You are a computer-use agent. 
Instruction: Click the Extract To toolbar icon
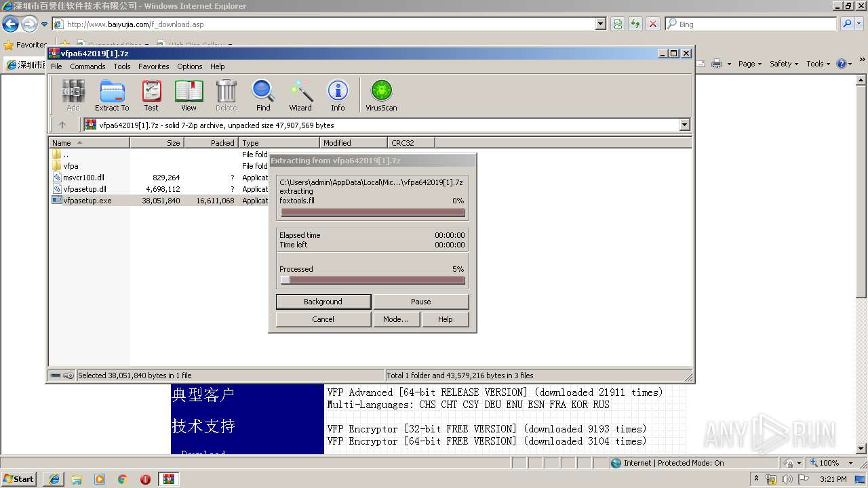pyautogui.click(x=112, y=96)
